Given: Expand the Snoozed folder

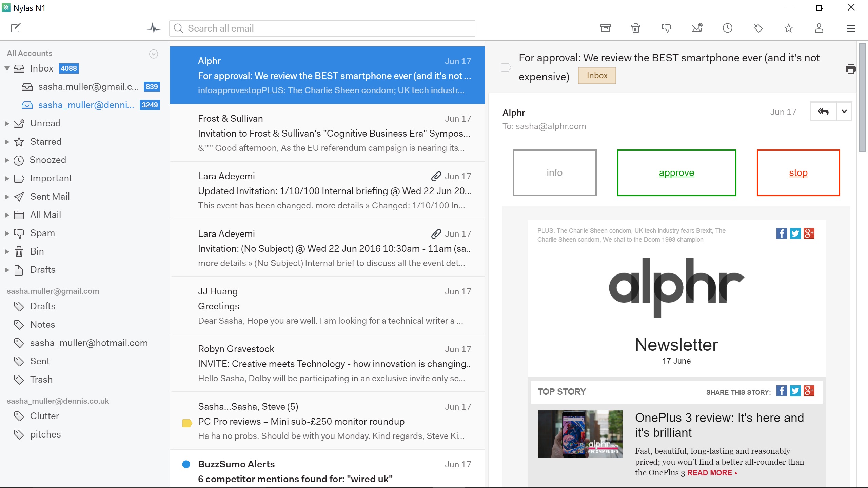Looking at the screenshot, I should 7,160.
